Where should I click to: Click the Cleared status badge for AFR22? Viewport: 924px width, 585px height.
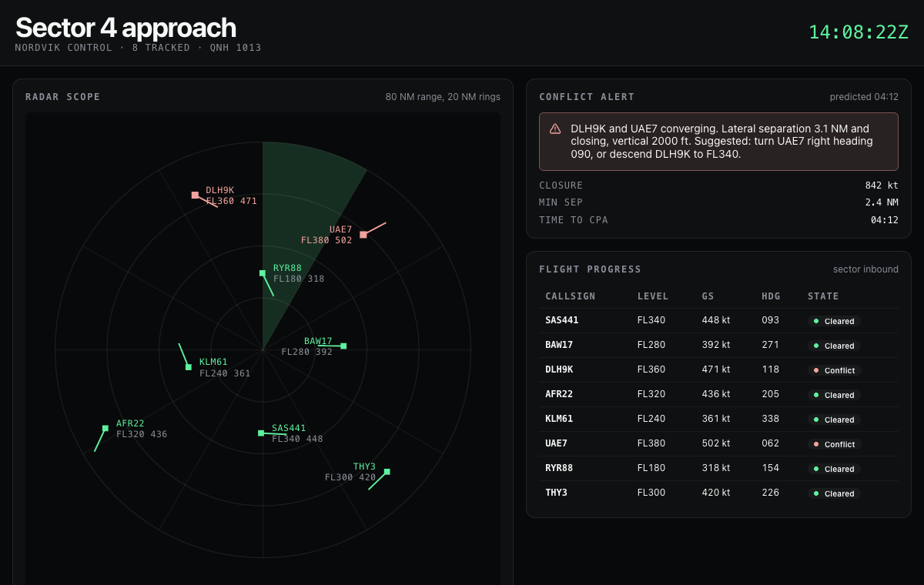(834, 395)
